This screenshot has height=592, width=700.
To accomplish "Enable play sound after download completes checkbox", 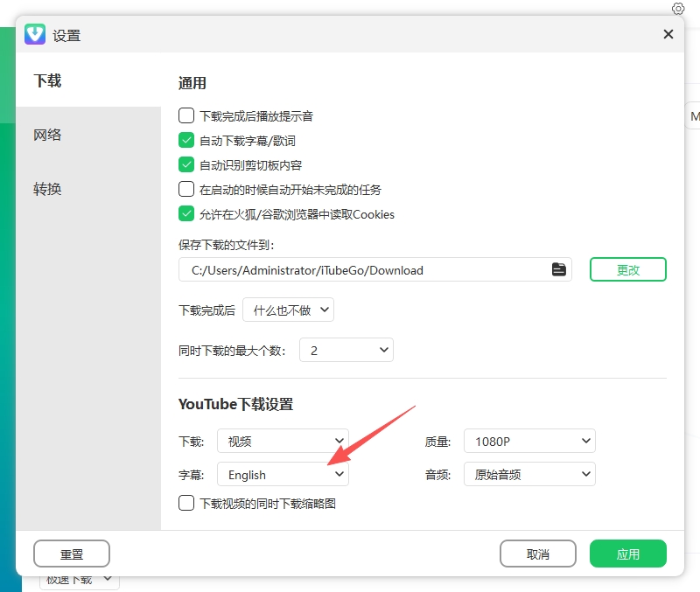I will (x=186, y=115).
